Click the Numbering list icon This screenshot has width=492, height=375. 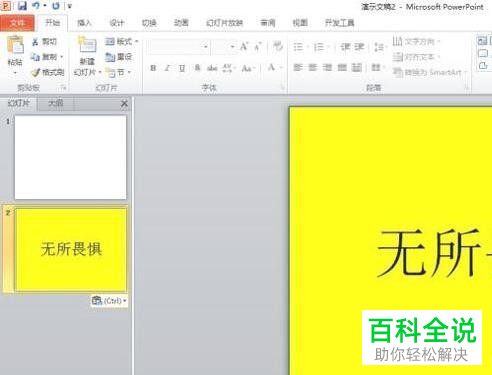tap(319, 47)
